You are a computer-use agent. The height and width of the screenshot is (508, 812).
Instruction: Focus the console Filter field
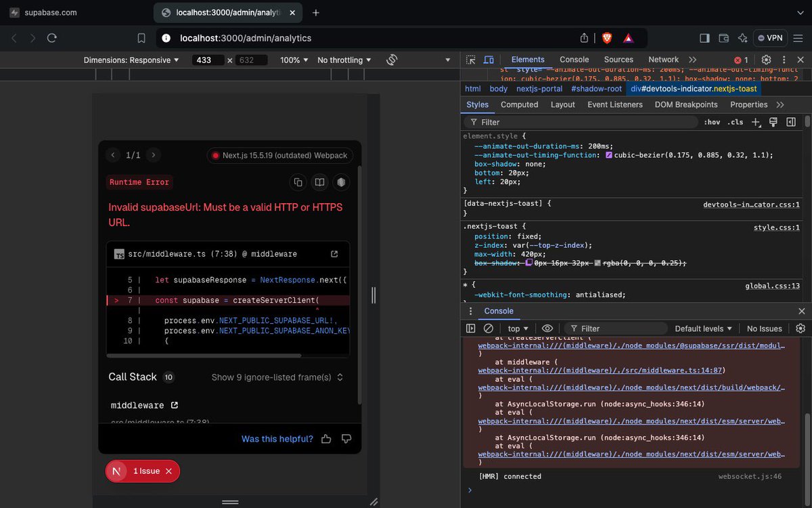616,329
